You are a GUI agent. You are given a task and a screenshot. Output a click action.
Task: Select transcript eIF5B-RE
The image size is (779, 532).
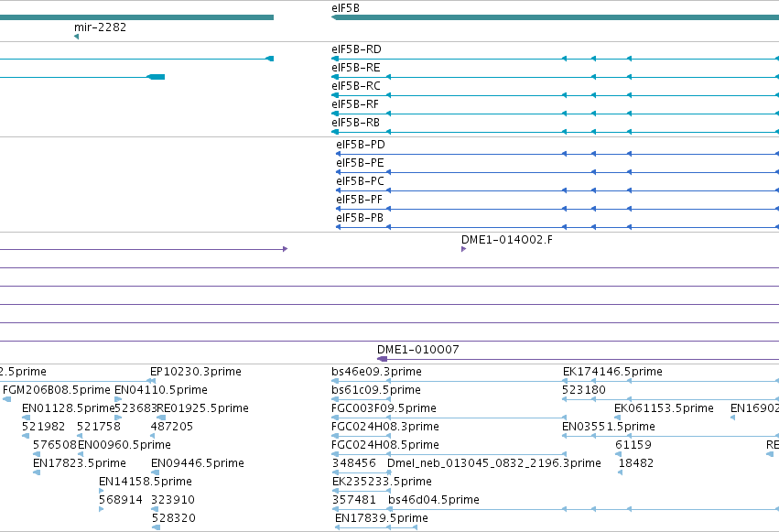[356, 68]
